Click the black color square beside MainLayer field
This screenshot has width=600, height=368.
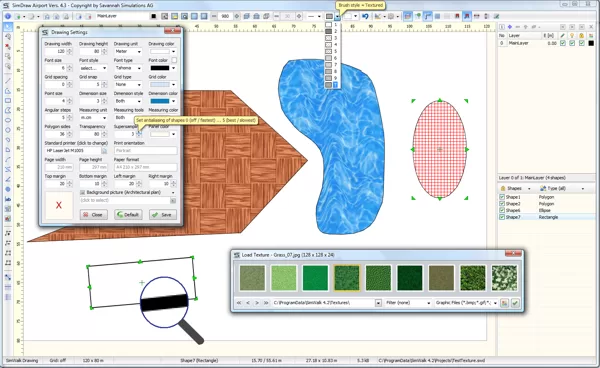[154, 16]
